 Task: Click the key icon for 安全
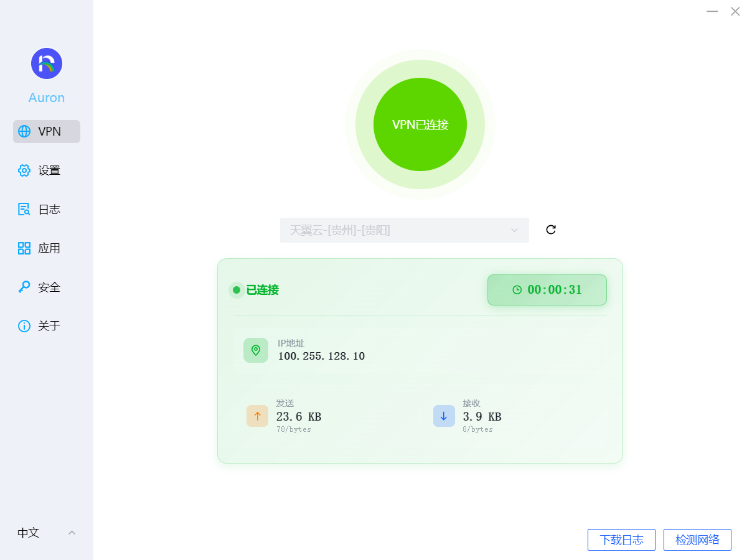click(24, 287)
